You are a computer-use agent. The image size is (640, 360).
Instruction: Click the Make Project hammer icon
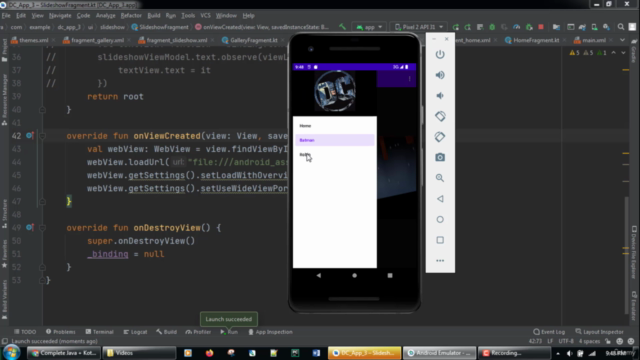pos(342,27)
